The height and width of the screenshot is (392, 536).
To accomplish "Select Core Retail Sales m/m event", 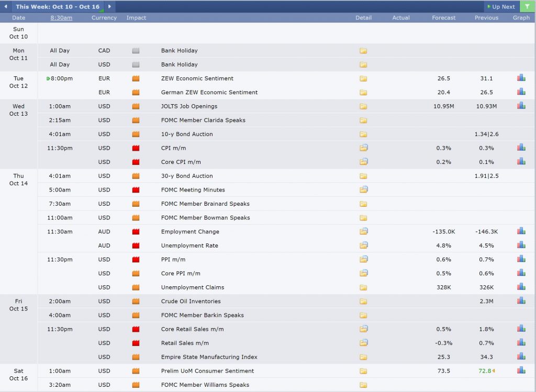I will click(193, 329).
